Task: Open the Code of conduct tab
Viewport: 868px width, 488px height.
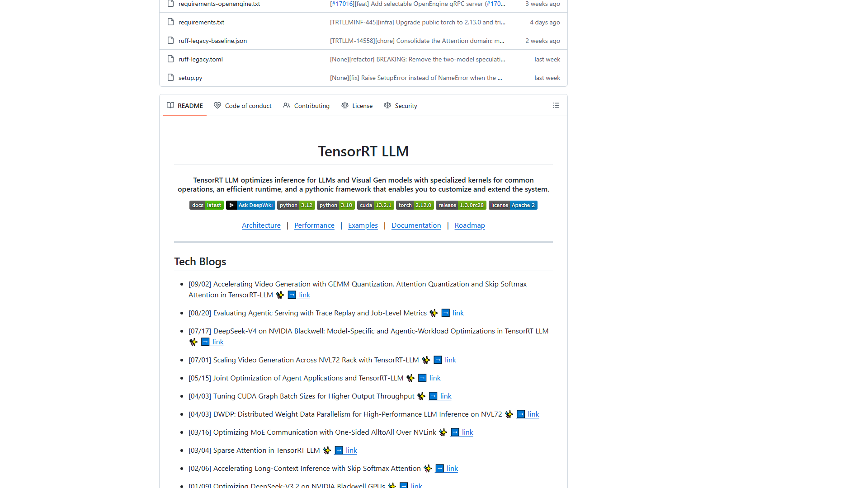Action: (x=243, y=105)
